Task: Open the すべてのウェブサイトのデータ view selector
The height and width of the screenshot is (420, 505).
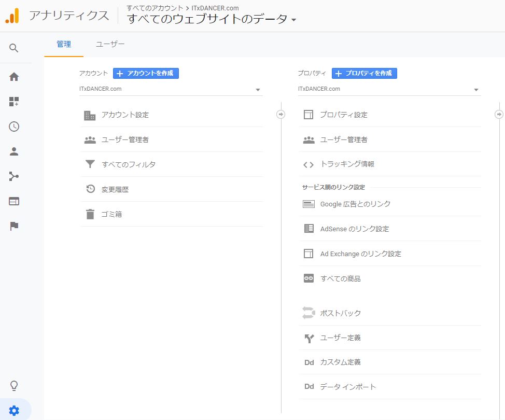Action: click(212, 19)
